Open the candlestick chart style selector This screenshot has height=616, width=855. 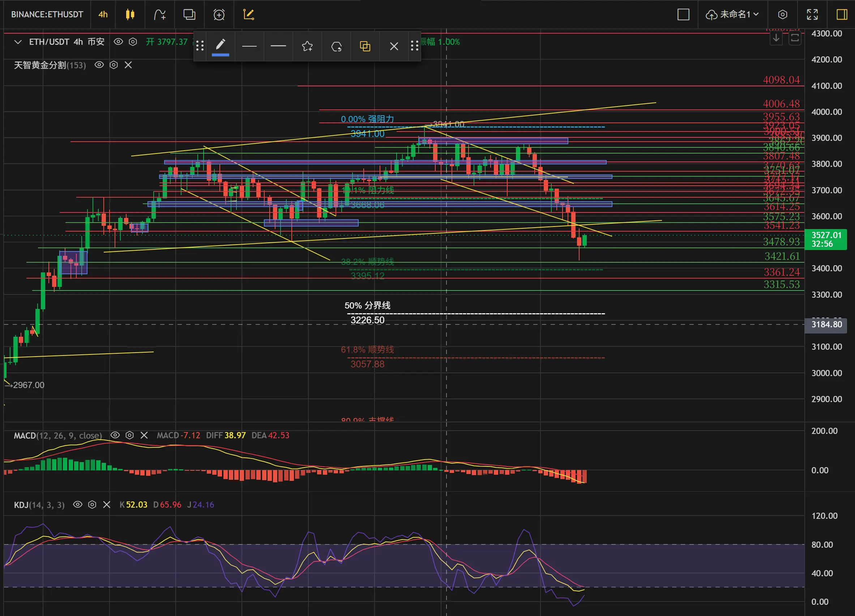click(130, 14)
